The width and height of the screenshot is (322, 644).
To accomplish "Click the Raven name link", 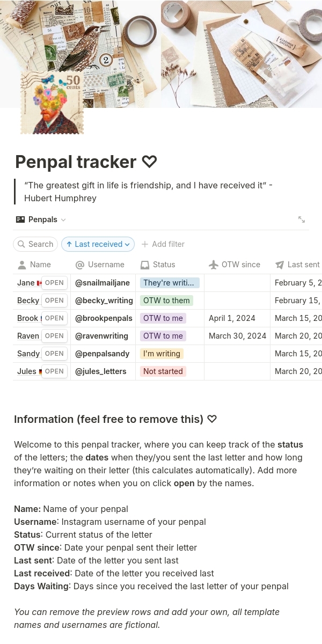I will point(28,335).
